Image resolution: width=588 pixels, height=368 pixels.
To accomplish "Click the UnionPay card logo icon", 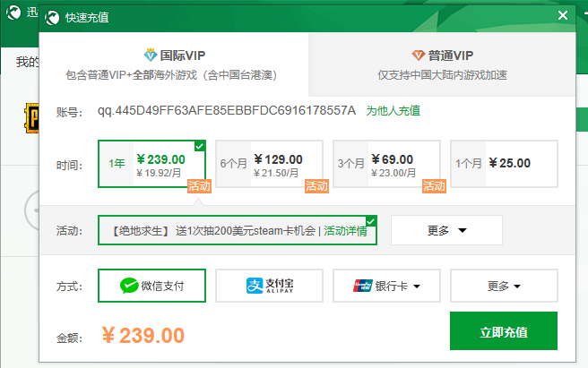I will tap(363, 286).
